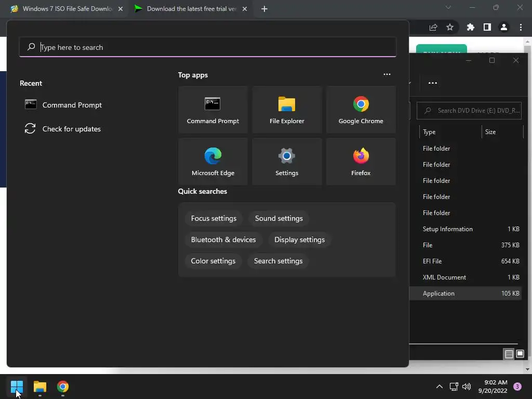The height and width of the screenshot is (399, 532).
Task: Open Settings tile in Top apps
Action: point(287,162)
